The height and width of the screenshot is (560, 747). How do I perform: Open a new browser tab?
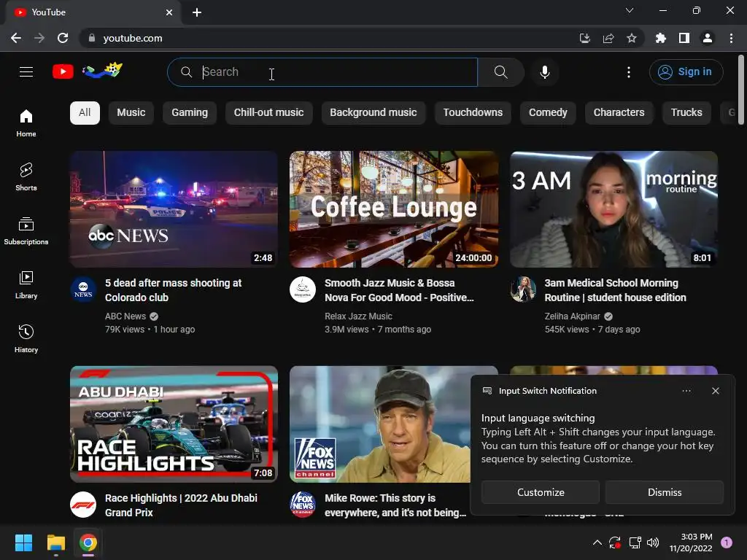[x=197, y=12]
